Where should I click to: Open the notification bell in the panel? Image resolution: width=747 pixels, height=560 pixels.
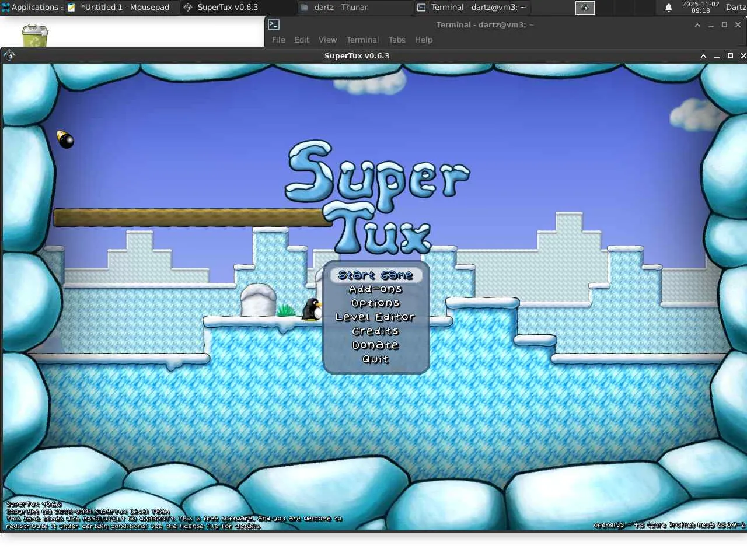coord(669,8)
